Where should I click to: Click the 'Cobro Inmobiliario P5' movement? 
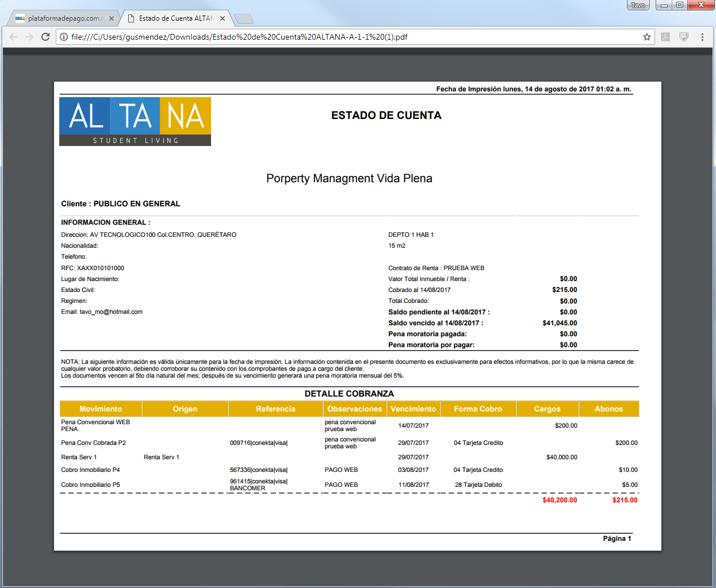pyautogui.click(x=91, y=485)
